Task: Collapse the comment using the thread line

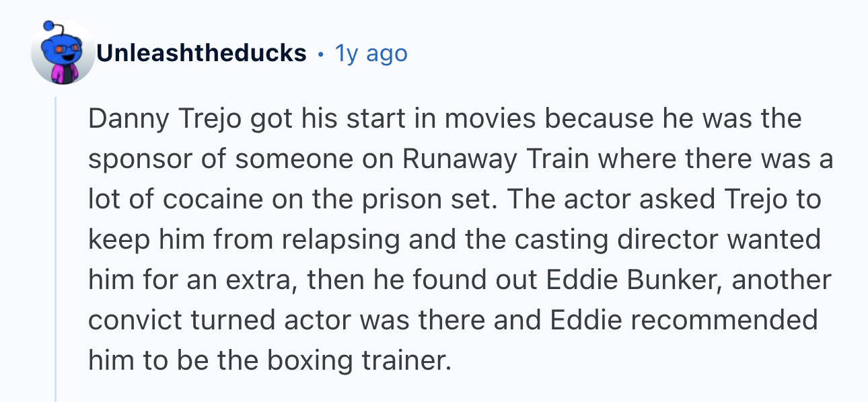Action: 57,249
